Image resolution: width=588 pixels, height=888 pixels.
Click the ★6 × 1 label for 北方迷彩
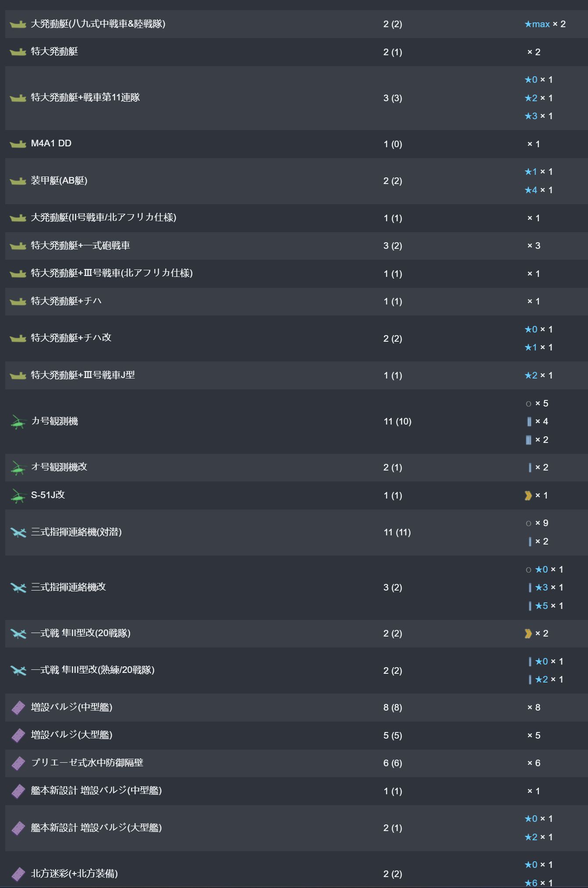(538, 883)
